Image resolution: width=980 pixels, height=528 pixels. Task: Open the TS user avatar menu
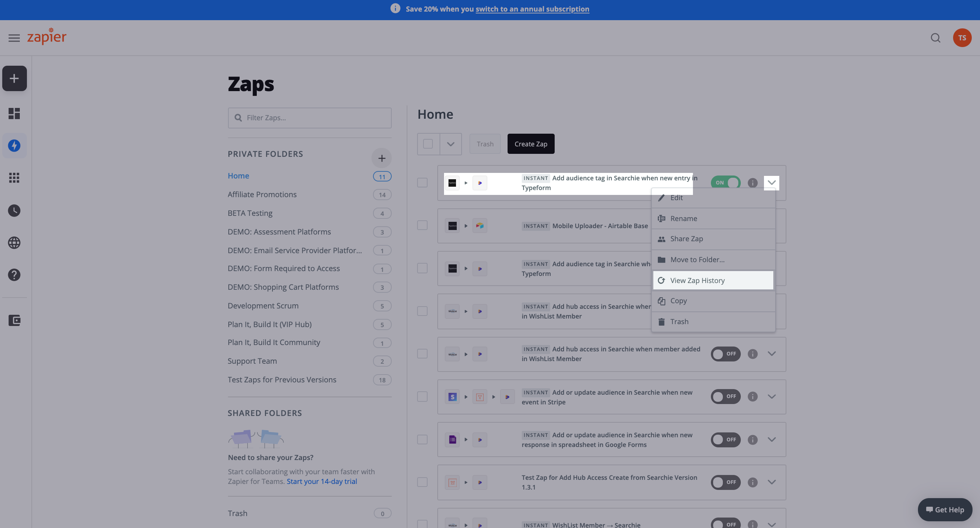click(962, 38)
